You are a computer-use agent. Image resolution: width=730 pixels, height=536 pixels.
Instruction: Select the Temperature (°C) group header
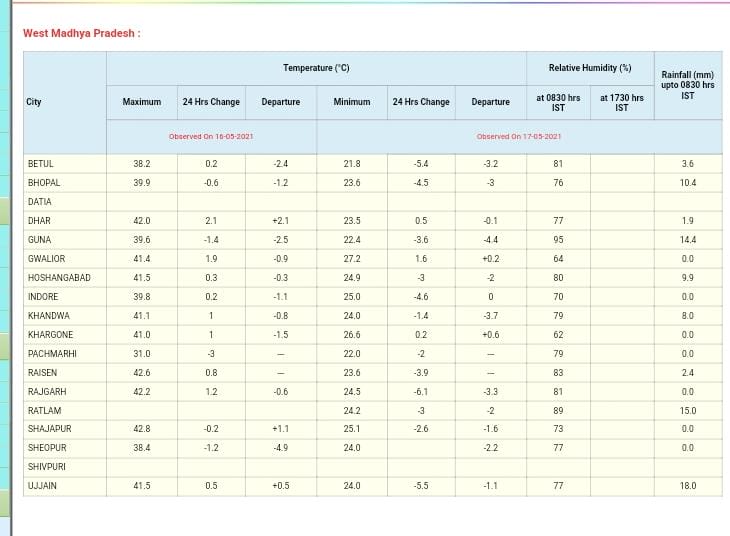[x=316, y=68]
